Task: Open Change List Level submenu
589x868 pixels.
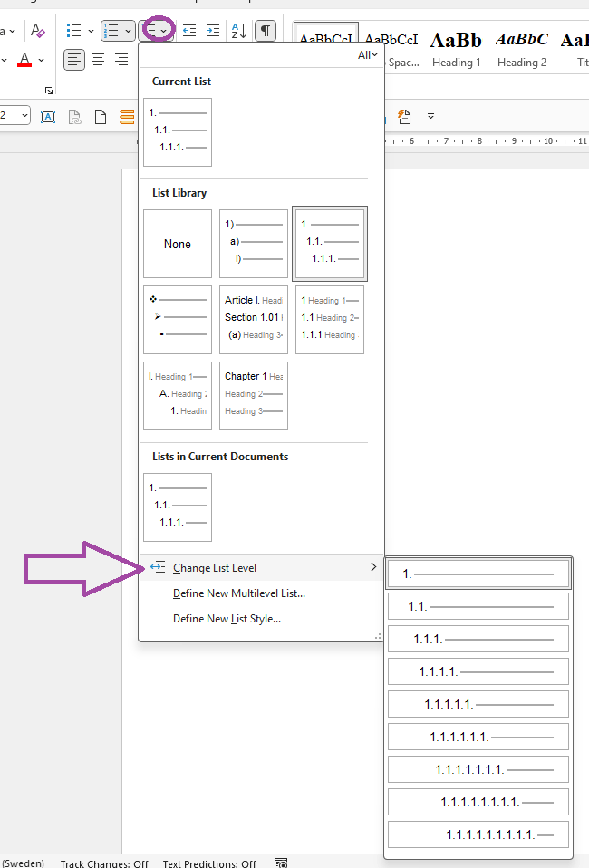Action: (x=262, y=567)
